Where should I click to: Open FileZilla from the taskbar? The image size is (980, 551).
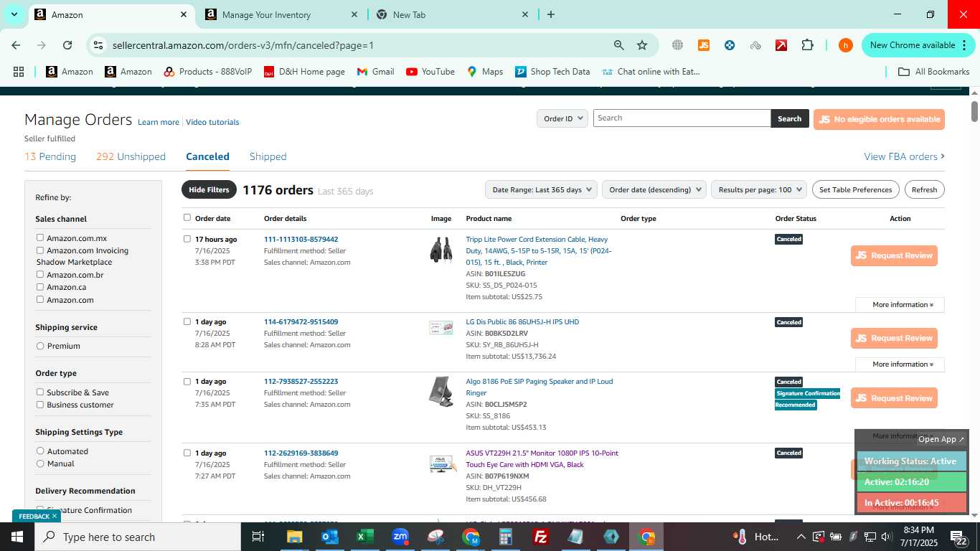(541, 537)
